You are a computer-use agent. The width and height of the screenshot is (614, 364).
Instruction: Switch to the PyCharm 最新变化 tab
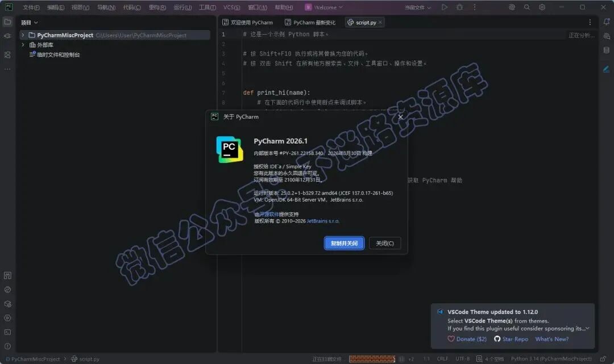(x=310, y=22)
